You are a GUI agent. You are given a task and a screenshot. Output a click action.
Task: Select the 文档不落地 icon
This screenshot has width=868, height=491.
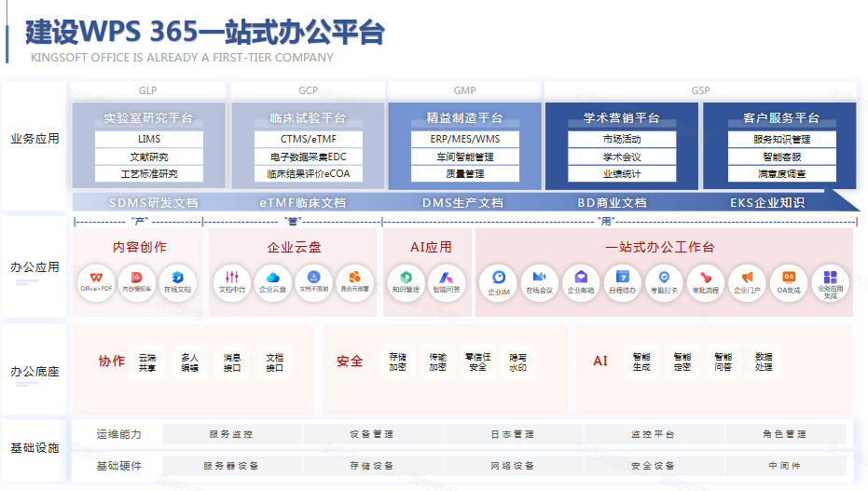[x=314, y=282]
